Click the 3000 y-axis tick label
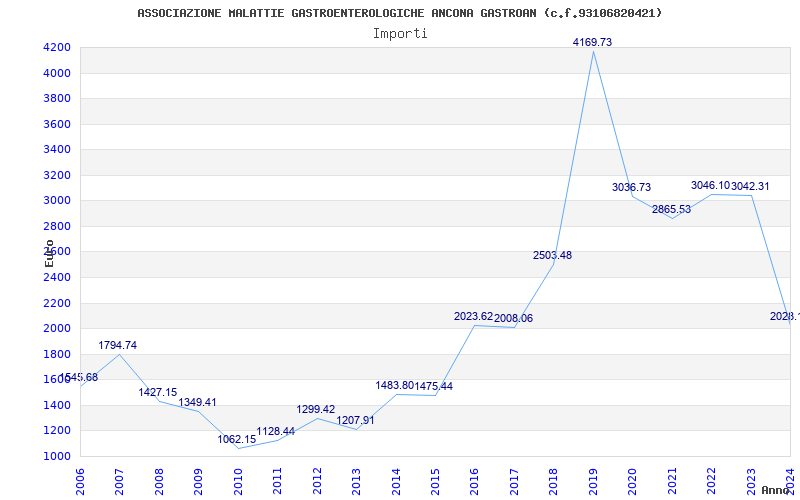 point(57,201)
